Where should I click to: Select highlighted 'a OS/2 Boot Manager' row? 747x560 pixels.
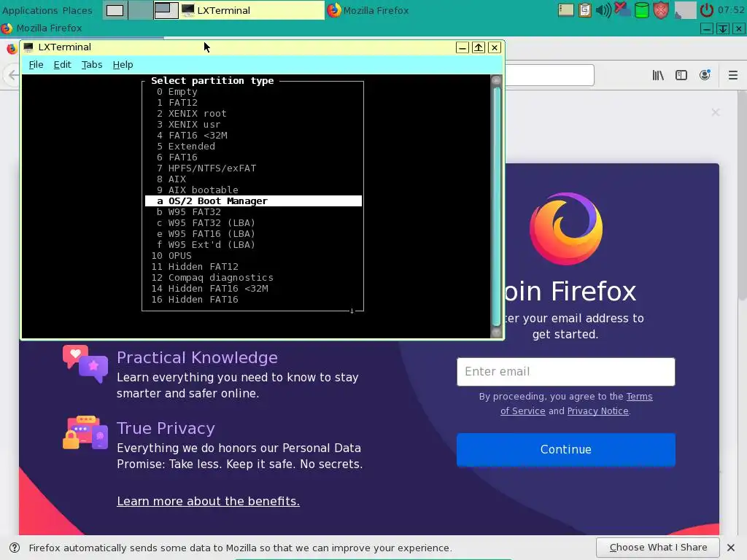(x=253, y=201)
